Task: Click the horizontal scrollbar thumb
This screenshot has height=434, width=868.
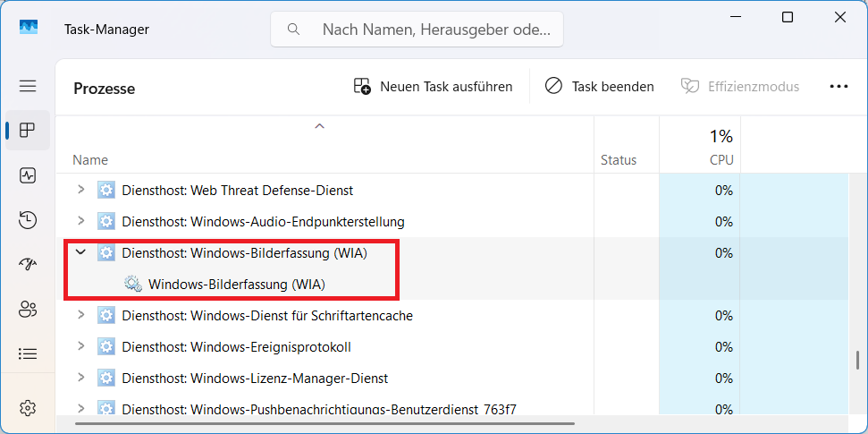Action: click(324, 424)
